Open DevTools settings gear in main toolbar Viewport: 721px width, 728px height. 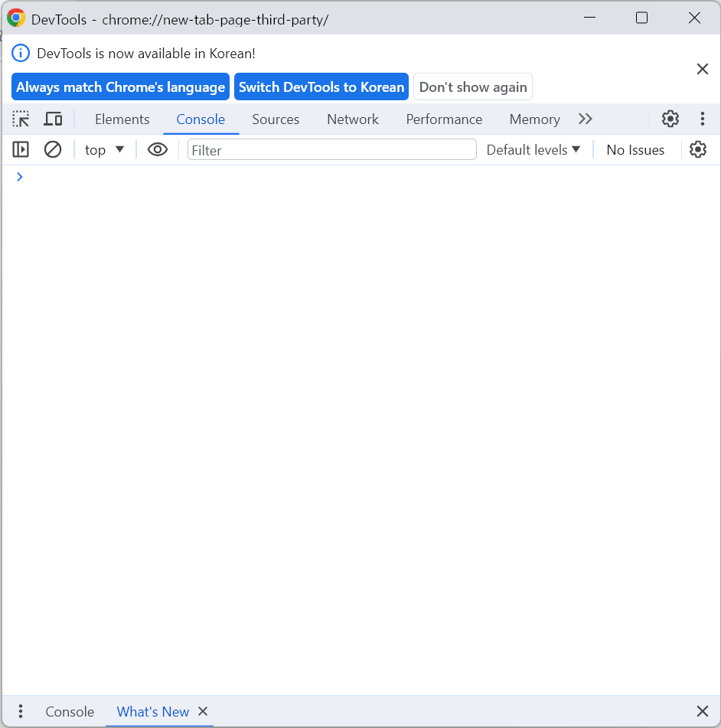(x=670, y=119)
